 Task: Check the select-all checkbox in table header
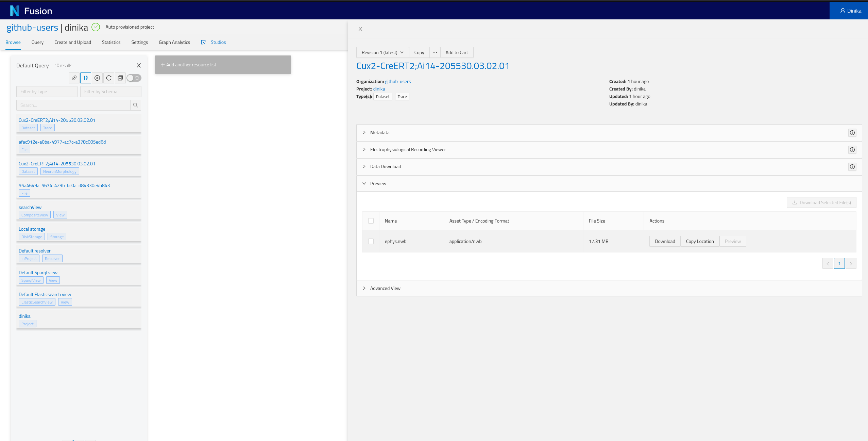click(x=371, y=221)
